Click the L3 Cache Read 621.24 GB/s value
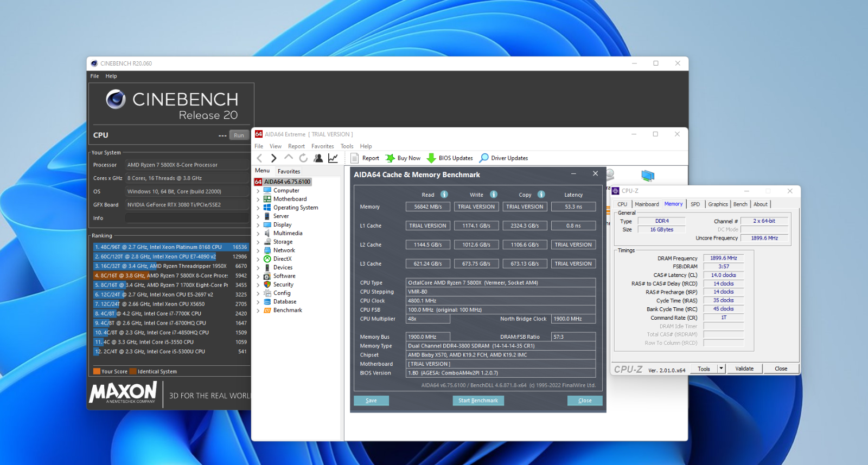Viewport: 868px width, 465px height. point(428,263)
